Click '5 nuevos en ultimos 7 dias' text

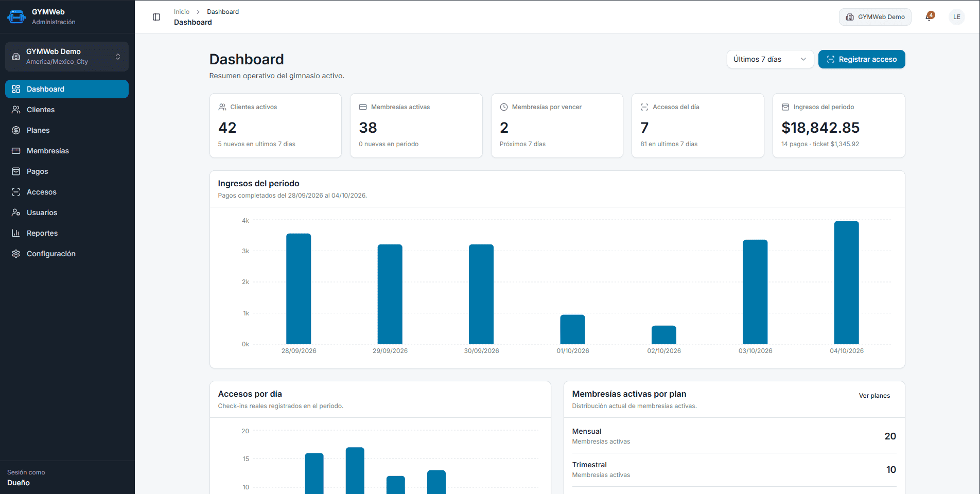(x=257, y=144)
